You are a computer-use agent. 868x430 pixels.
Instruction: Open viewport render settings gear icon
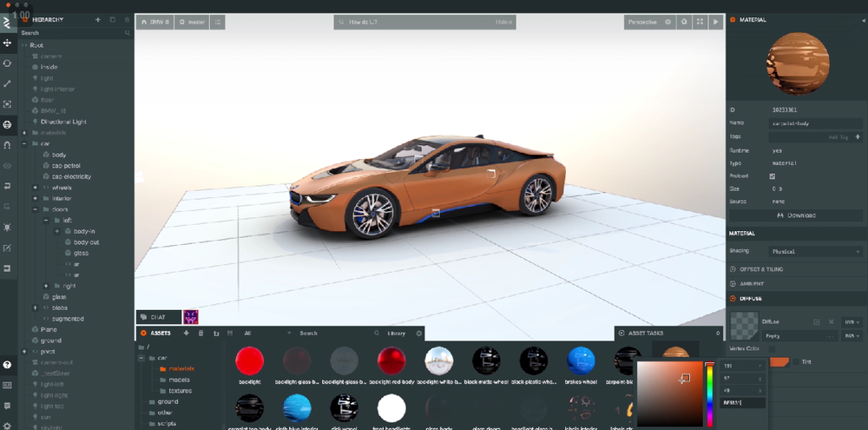684,23
